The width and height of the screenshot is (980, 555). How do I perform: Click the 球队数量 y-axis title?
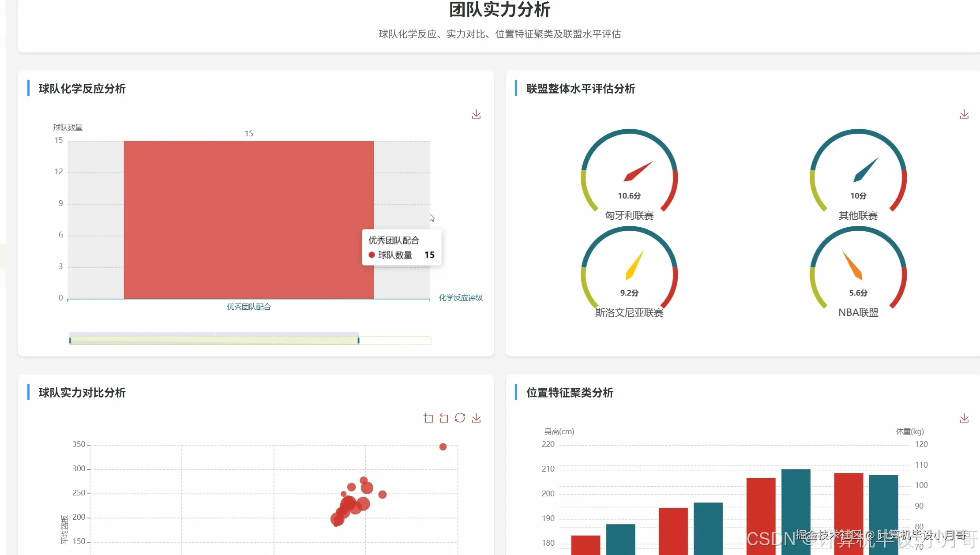point(68,127)
